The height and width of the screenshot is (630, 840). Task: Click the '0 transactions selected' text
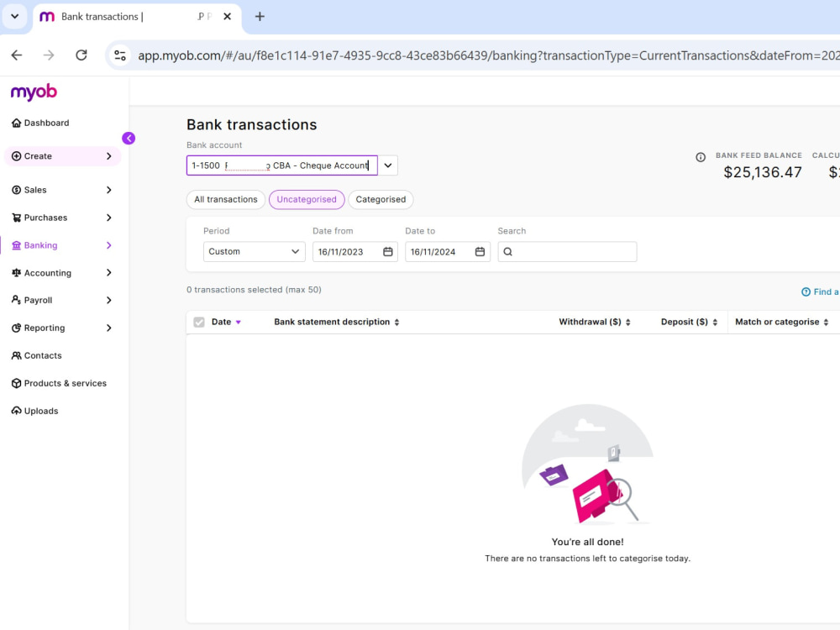[x=254, y=289]
